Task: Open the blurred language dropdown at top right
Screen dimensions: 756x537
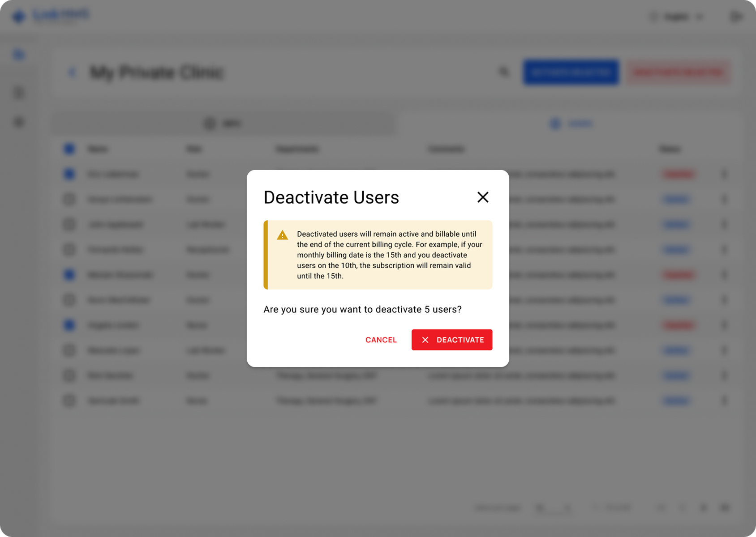Action: coord(676,17)
